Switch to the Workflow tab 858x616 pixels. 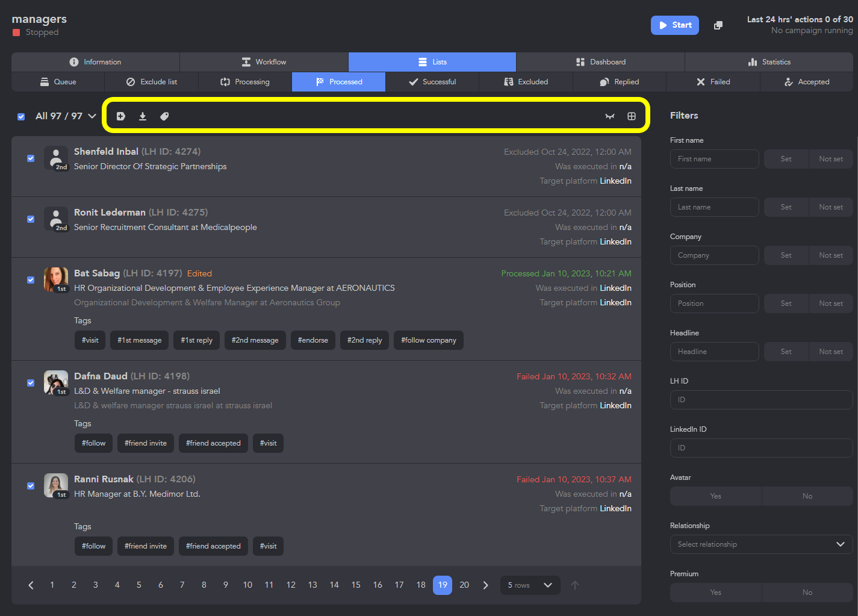coord(264,62)
